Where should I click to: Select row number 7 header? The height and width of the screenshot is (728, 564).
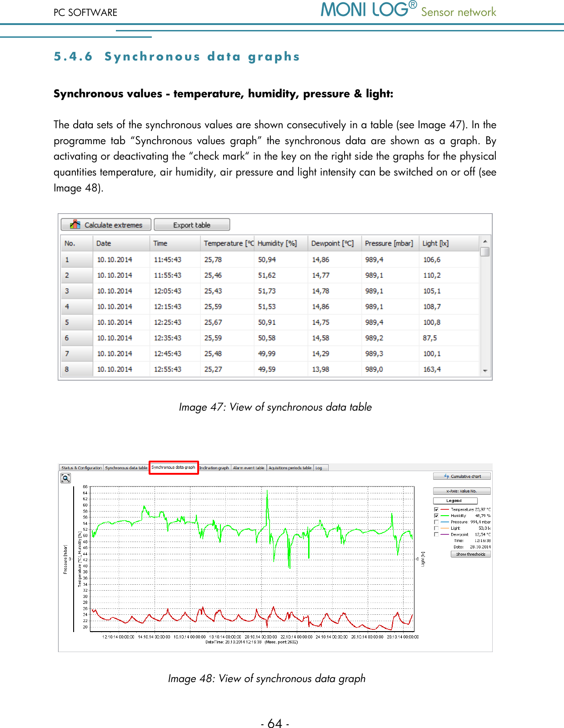click(76, 354)
